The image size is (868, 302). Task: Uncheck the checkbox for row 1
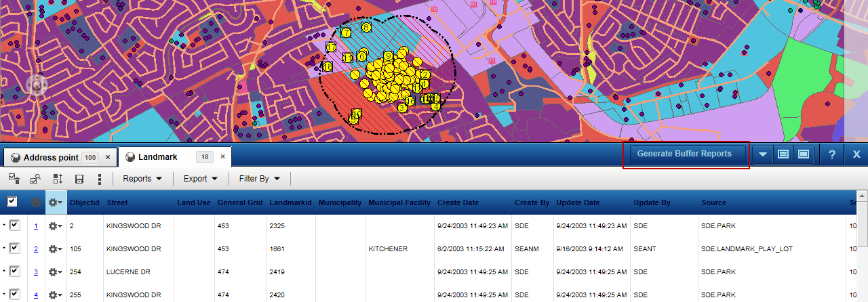coord(15,225)
